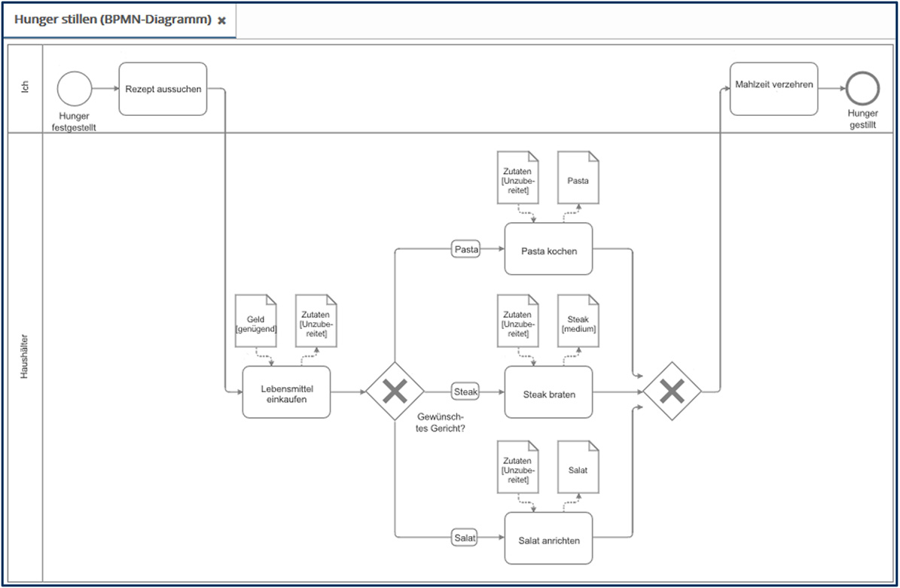Click the Hunger festgestellt label text
Image resolution: width=900 pixels, height=588 pixels.
(x=74, y=122)
